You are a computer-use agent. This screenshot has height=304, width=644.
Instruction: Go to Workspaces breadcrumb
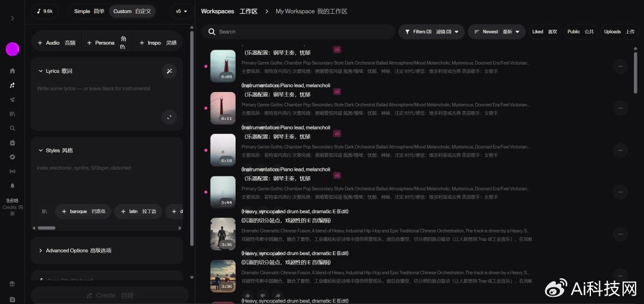click(229, 11)
